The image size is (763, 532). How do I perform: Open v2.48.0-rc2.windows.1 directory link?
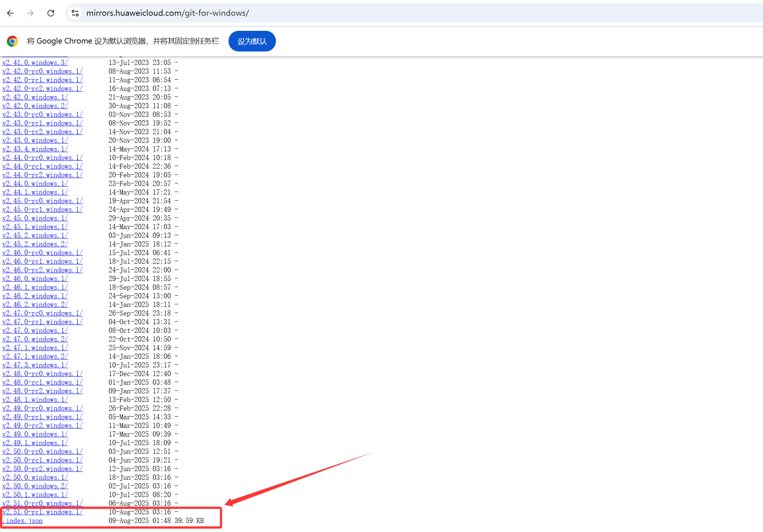click(x=42, y=391)
